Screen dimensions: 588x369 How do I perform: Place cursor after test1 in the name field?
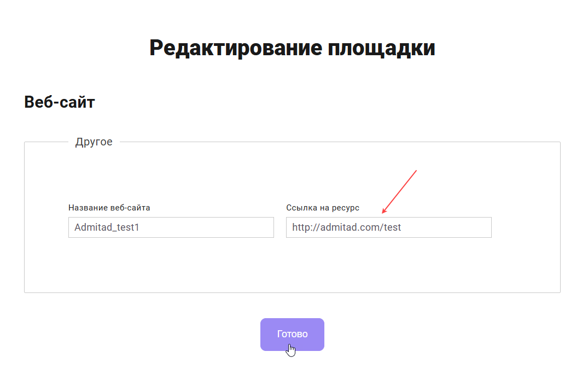[x=140, y=227]
